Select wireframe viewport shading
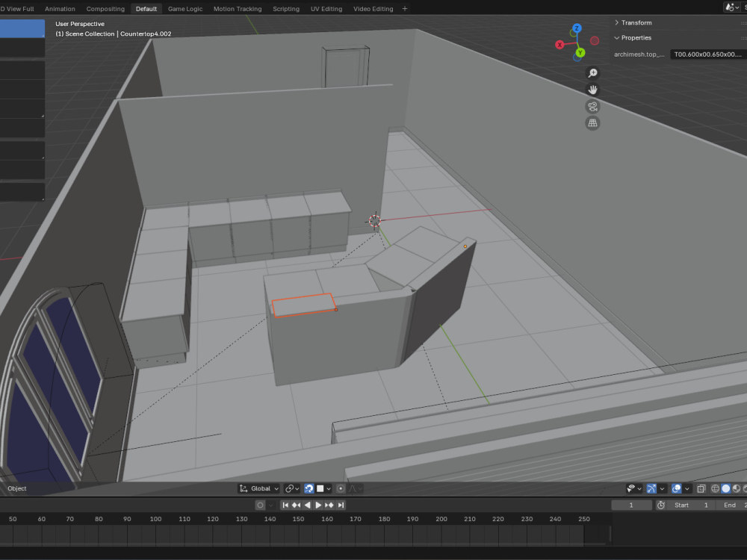Image resolution: width=747 pixels, height=560 pixels. [x=715, y=488]
